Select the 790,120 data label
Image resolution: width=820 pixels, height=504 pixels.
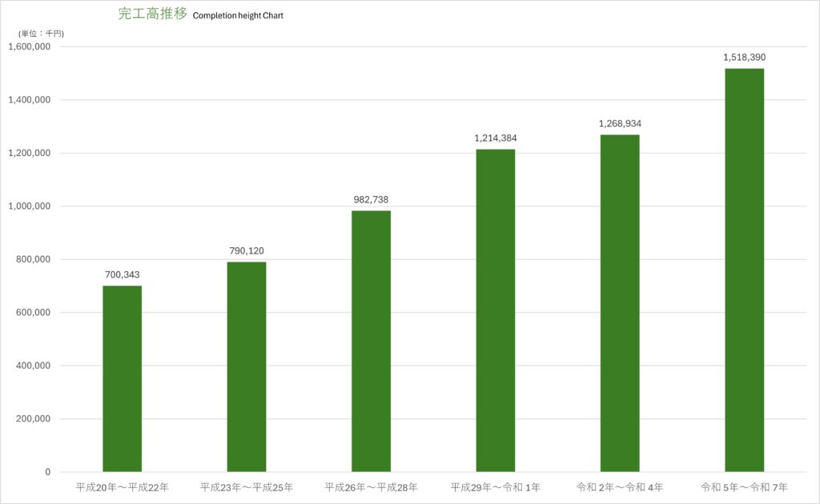coord(247,250)
